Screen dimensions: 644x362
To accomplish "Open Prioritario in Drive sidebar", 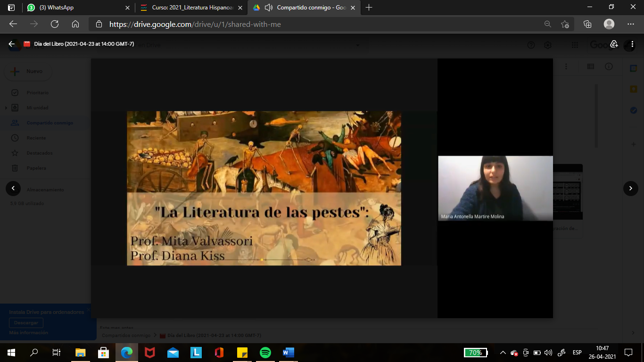I will pyautogui.click(x=37, y=93).
